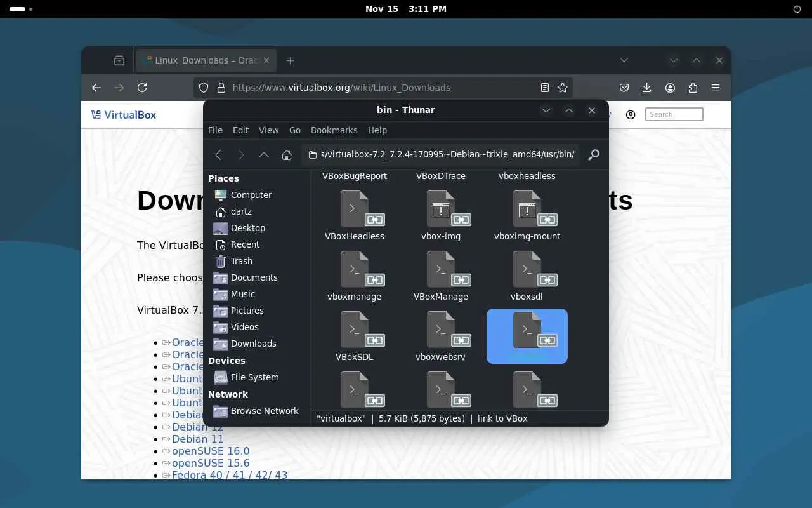This screenshot has width=812, height=508.
Task: Open the Firefox downloads panel
Action: pos(647,88)
